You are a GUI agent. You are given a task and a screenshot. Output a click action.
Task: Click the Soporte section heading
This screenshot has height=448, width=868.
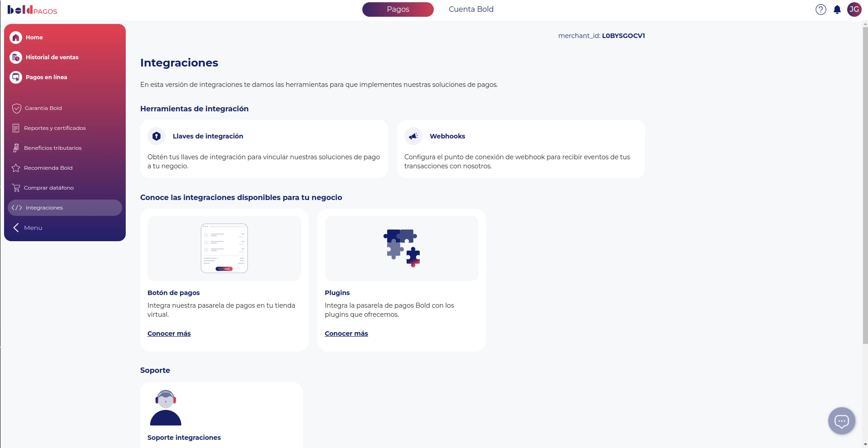pyautogui.click(x=155, y=370)
